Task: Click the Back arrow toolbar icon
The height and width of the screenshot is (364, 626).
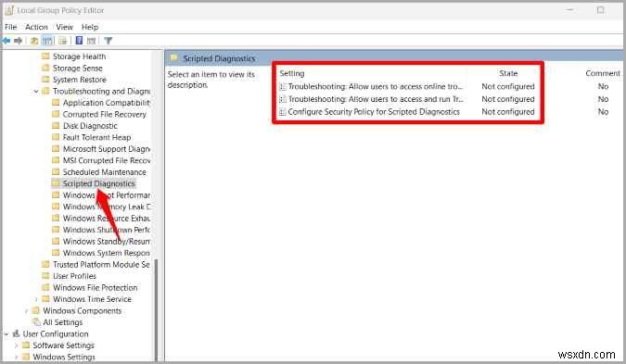Action: tap(6, 40)
